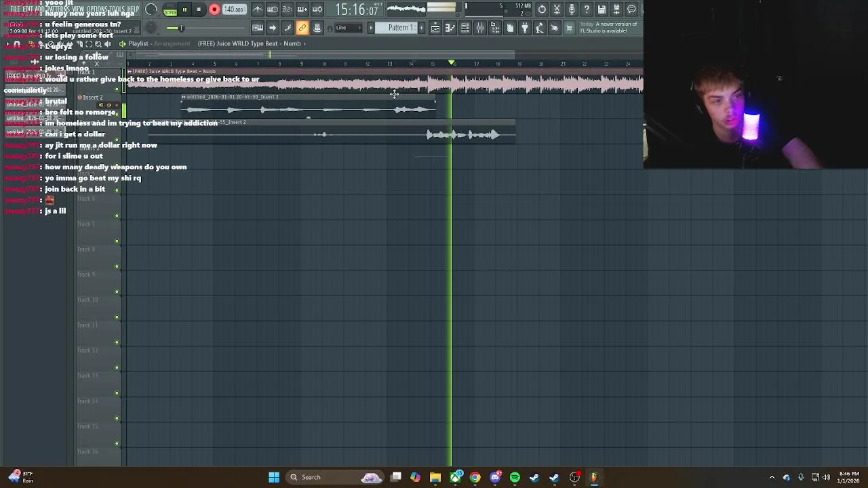The image size is (868, 488).
Task: Adjust the main pitch slider
Action: (x=181, y=28)
